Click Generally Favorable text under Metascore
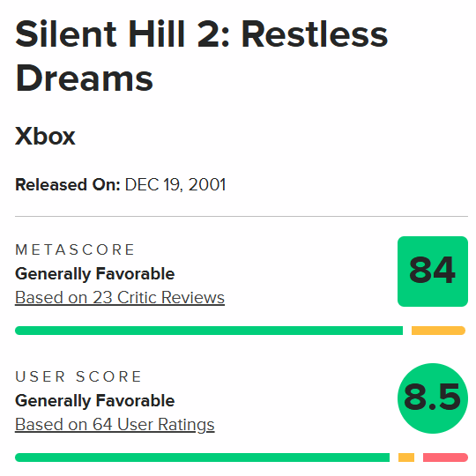 (x=94, y=274)
